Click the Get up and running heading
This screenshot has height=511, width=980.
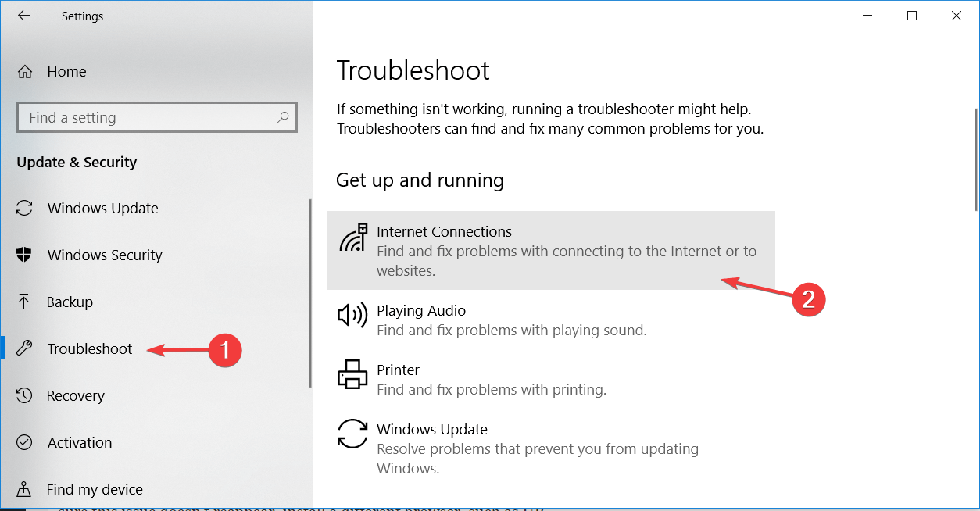[420, 180]
